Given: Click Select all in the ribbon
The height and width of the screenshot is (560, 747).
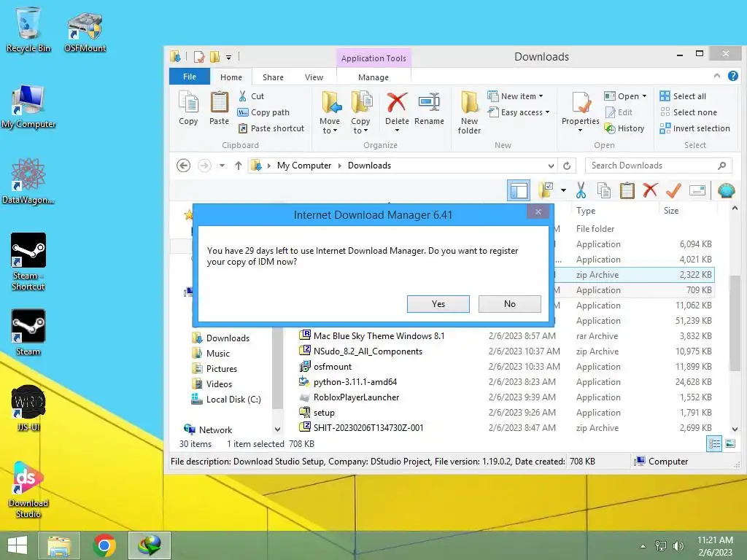Looking at the screenshot, I should pyautogui.click(x=683, y=96).
